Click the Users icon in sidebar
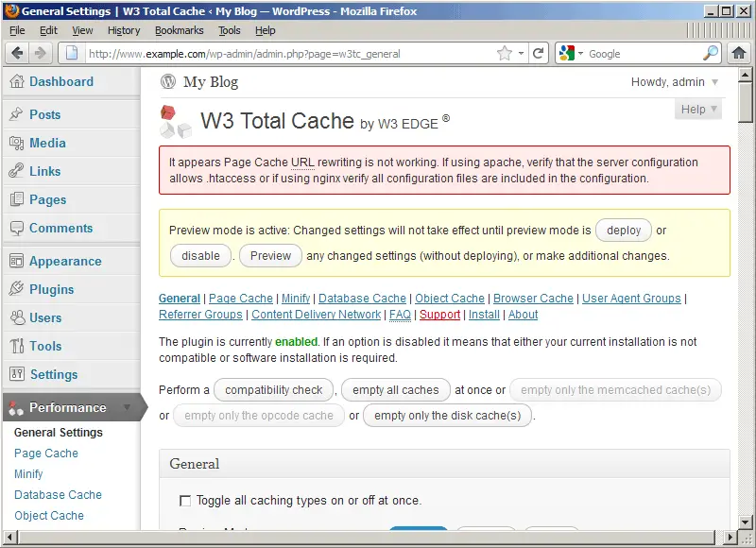This screenshot has height=548, width=756. tap(17, 317)
